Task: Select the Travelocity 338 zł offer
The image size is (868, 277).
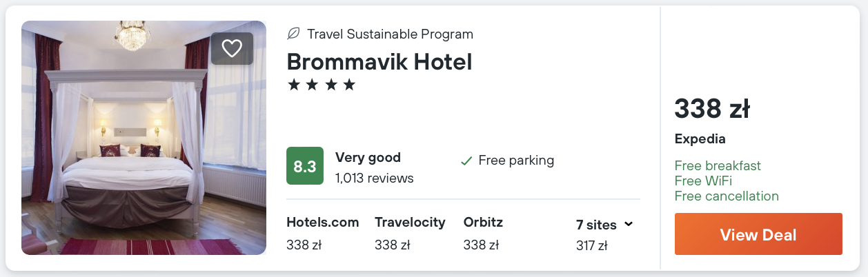Action: 410,233
